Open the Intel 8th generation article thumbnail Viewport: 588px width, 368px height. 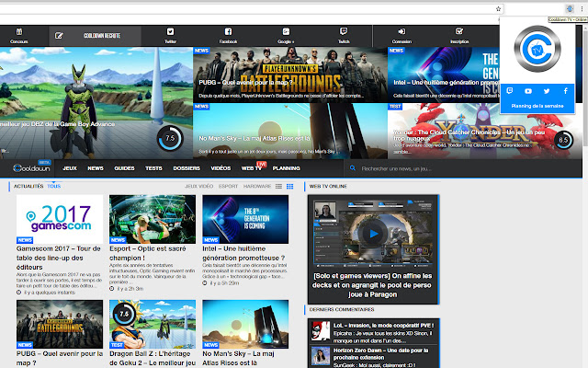tap(245, 219)
